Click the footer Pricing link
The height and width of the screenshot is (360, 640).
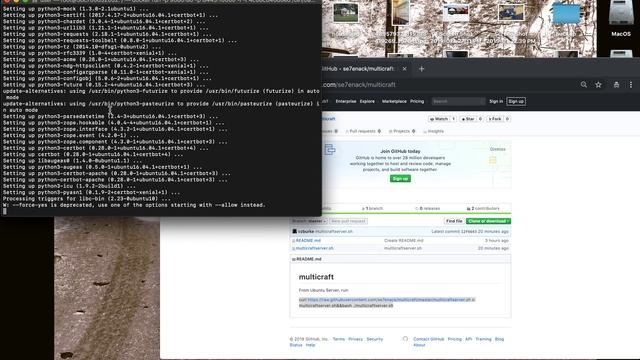point(454,339)
